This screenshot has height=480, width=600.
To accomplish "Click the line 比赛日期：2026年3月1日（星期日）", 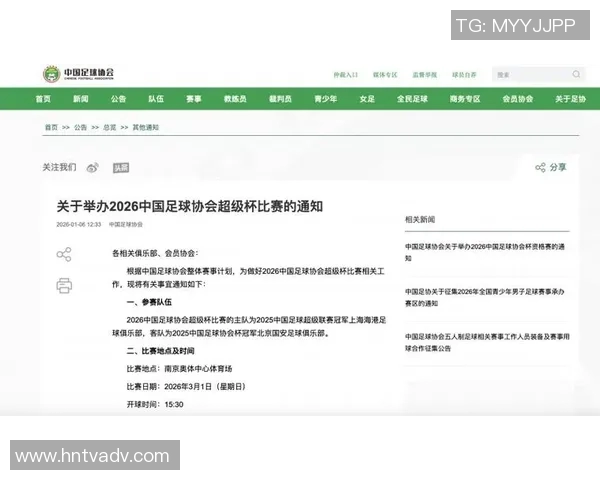I will click(186, 387).
